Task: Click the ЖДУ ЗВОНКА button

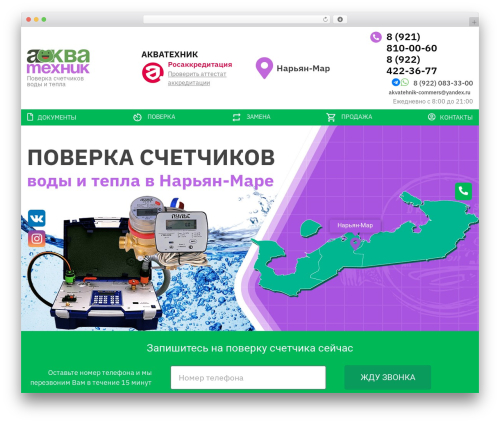Action: point(388,377)
